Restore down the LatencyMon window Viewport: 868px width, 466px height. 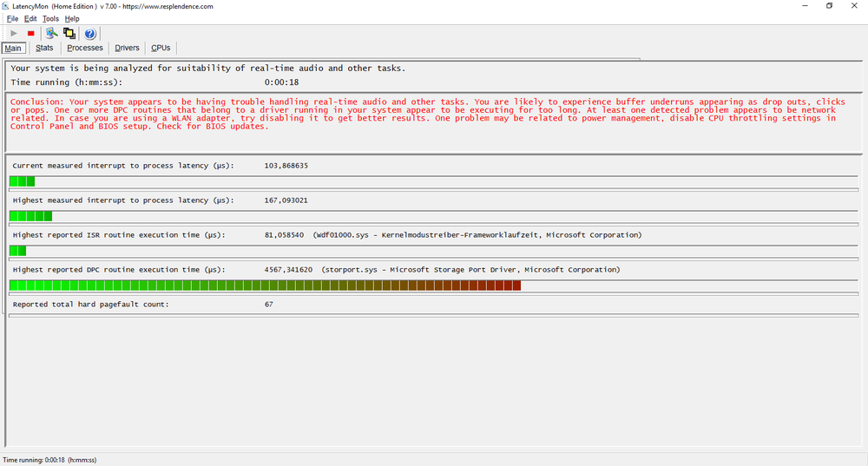click(x=829, y=6)
